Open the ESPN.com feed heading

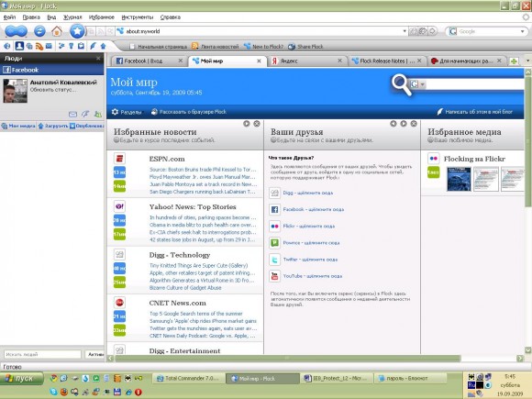[x=167, y=159]
